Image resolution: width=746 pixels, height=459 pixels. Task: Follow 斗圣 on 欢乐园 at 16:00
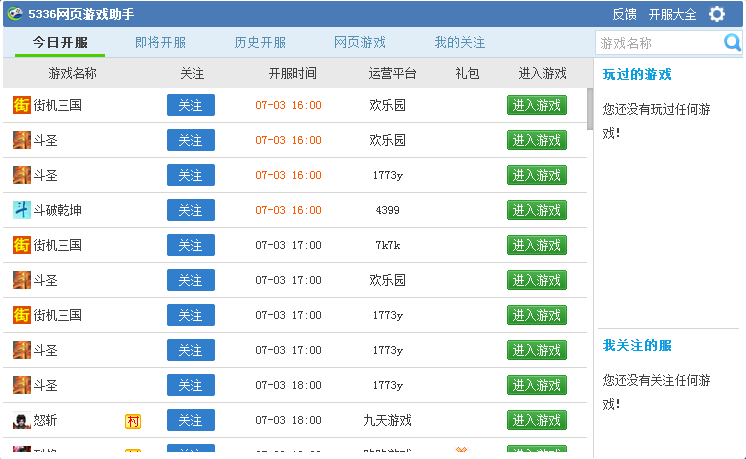pos(191,140)
